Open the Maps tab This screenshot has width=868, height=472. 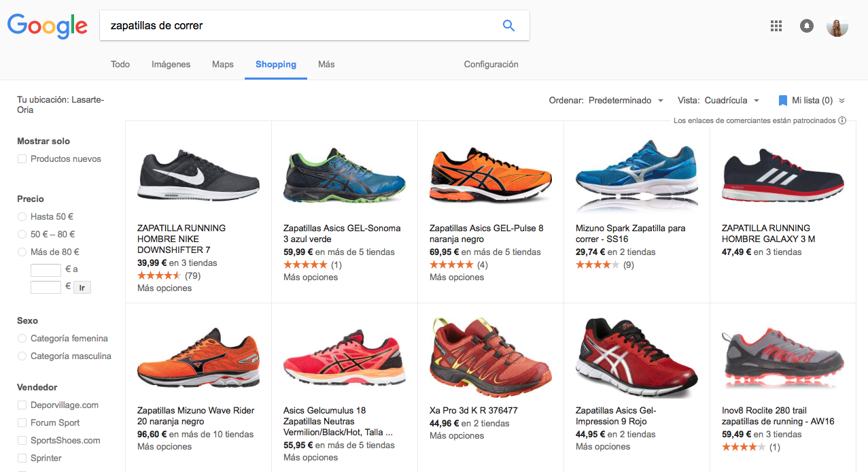(x=222, y=65)
